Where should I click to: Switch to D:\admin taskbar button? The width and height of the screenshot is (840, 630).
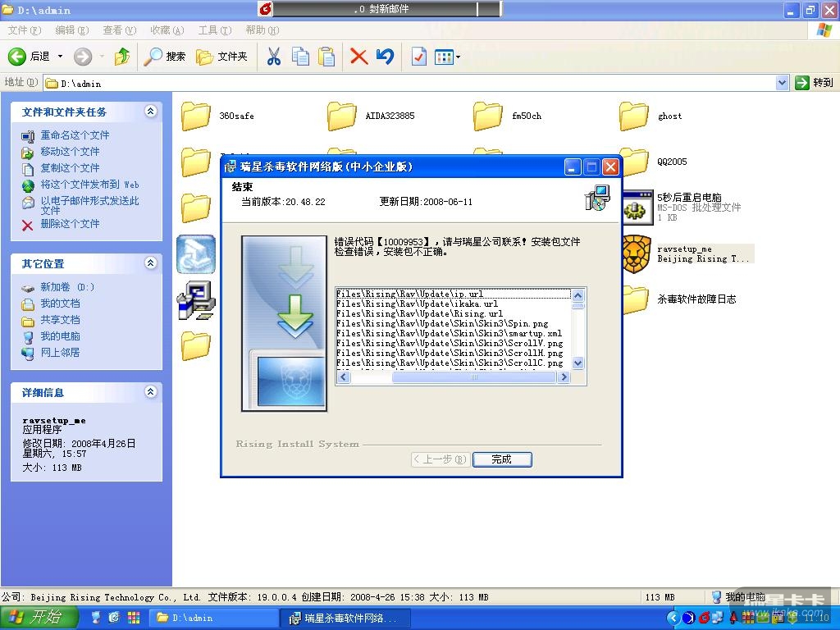click(x=213, y=618)
